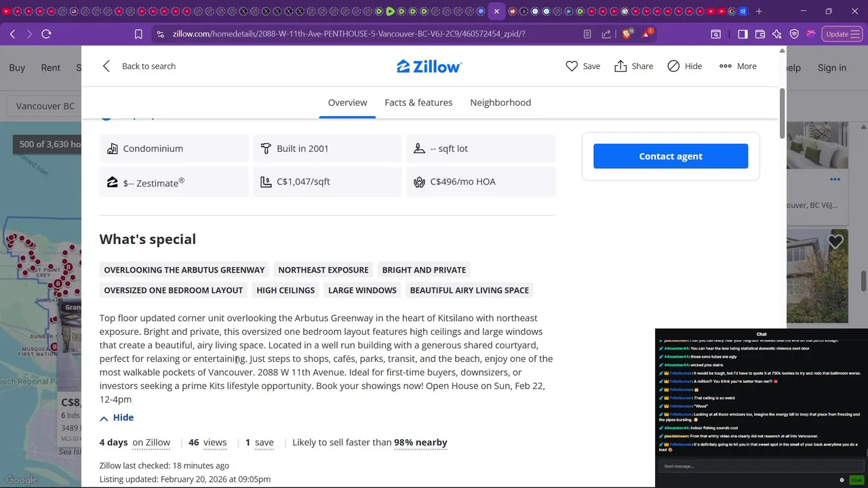868x488 pixels.
Task: Click the C$1,047/sqft ruler icon
Action: click(266, 182)
